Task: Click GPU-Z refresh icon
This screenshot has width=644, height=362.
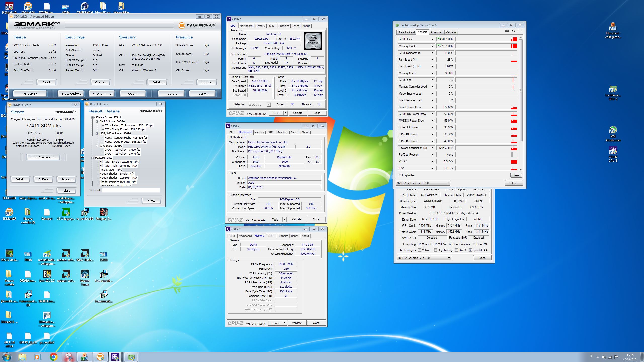Action: 514,31
